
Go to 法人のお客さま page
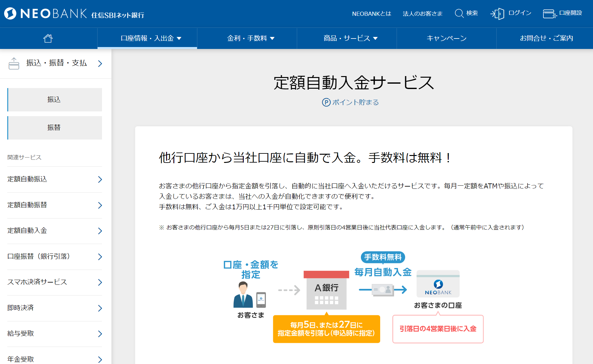point(422,14)
